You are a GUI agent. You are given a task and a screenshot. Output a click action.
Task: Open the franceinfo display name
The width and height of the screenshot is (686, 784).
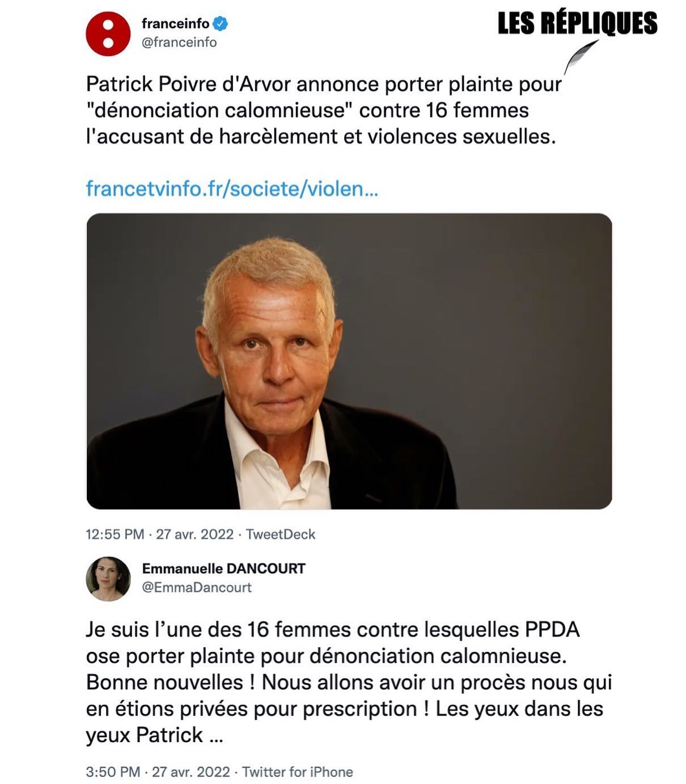(x=175, y=24)
